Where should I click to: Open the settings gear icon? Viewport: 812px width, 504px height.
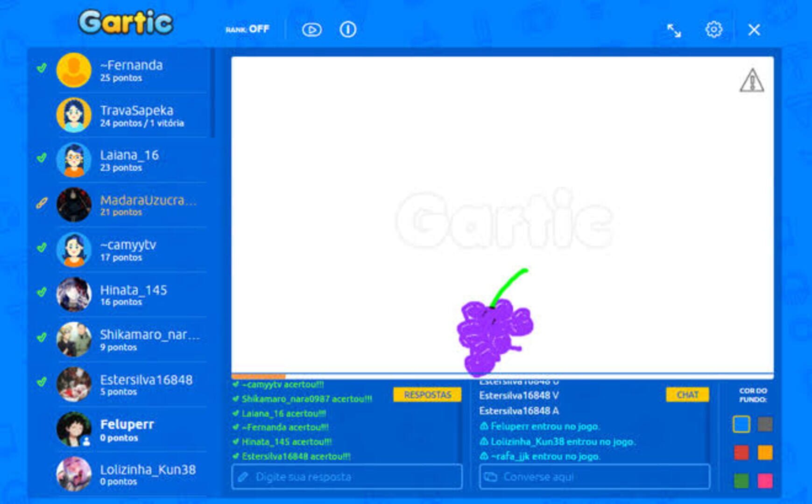pyautogui.click(x=713, y=30)
